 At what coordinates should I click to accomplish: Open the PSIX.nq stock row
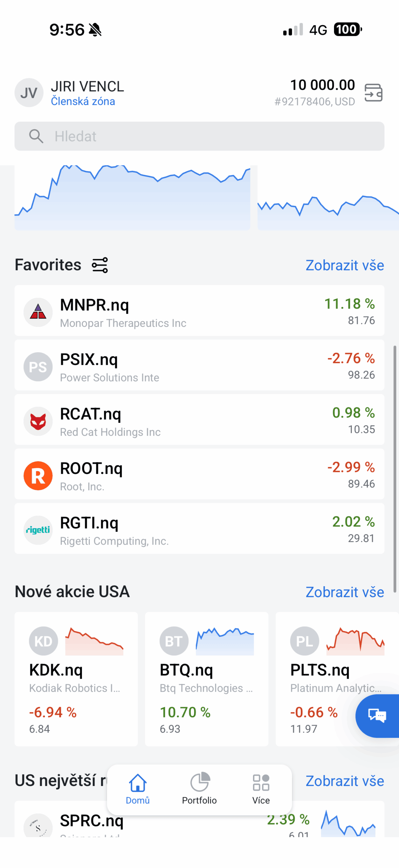tap(199, 365)
